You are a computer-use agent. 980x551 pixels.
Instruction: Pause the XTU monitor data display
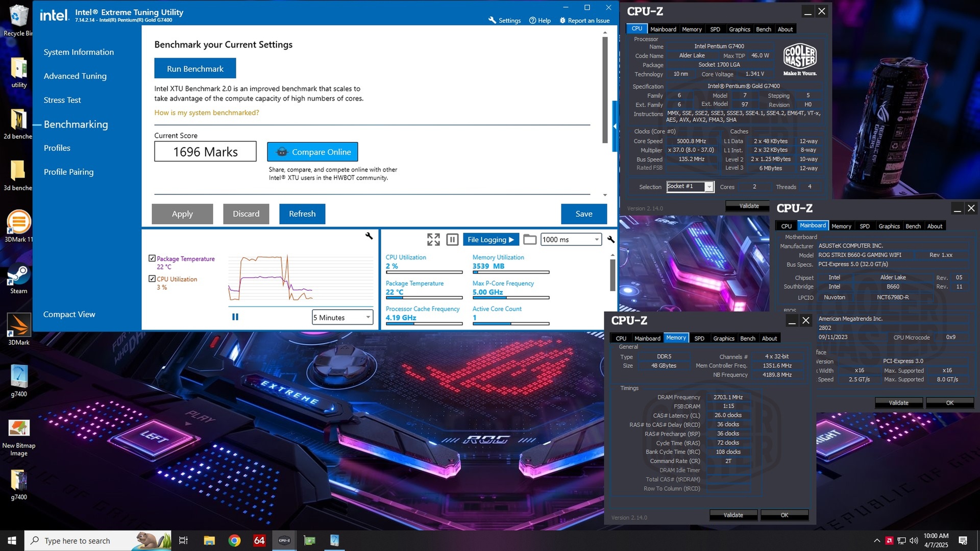[452, 239]
